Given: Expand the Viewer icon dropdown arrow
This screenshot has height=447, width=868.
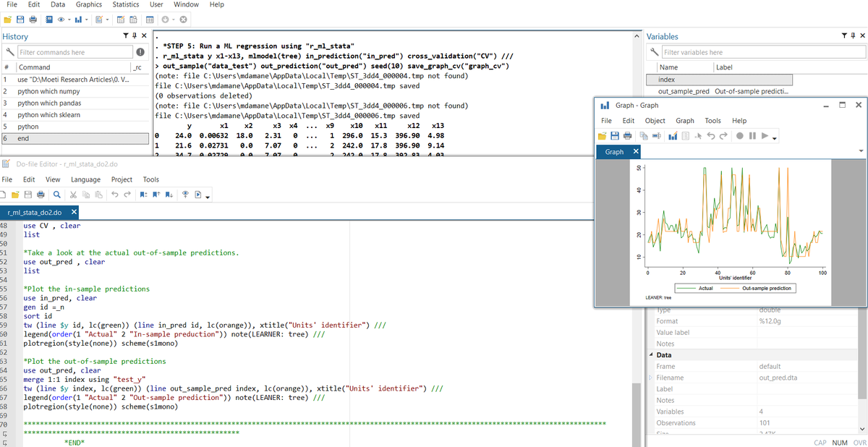Looking at the screenshot, I should tap(68, 19).
